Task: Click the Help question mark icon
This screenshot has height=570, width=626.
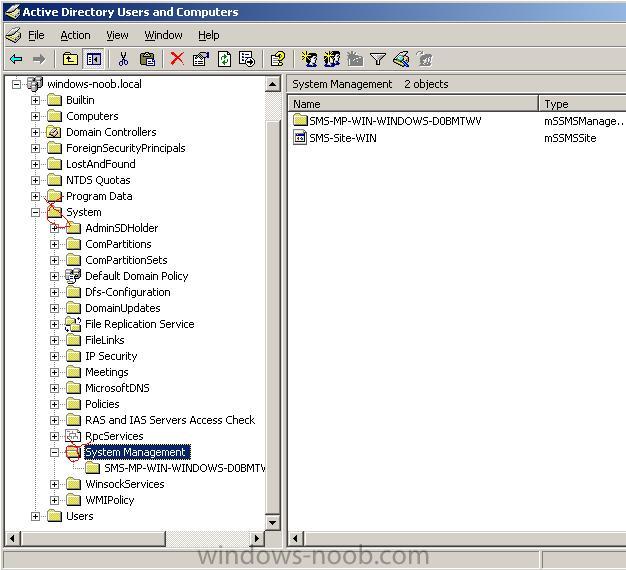Action: pyautogui.click(x=277, y=59)
